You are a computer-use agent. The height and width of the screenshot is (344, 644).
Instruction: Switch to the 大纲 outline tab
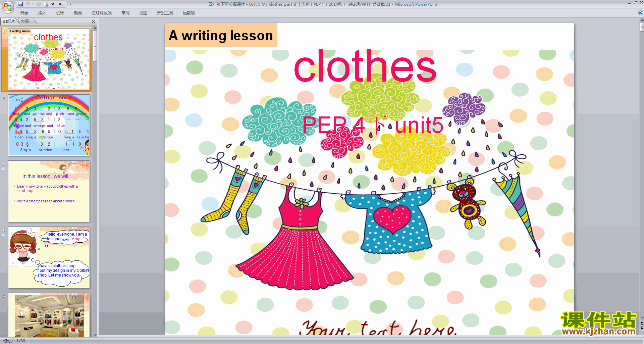click(x=25, y=21)
